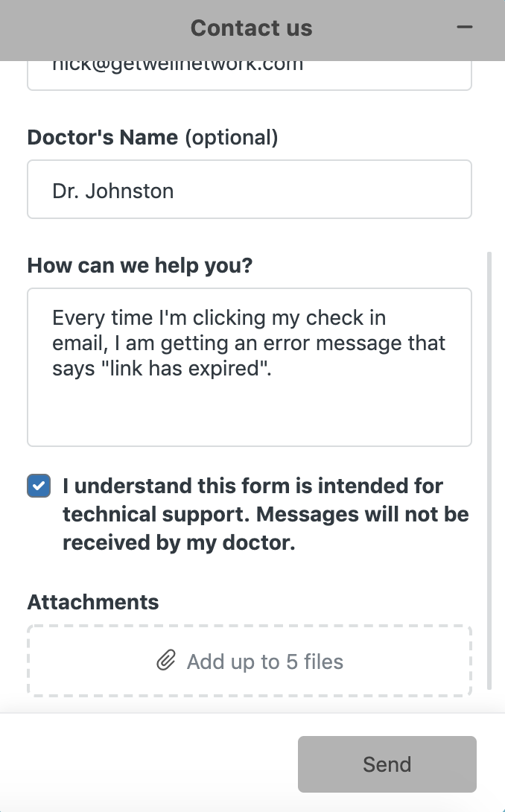Send the contact form
The image size is (505, 812).
(387, 764)
